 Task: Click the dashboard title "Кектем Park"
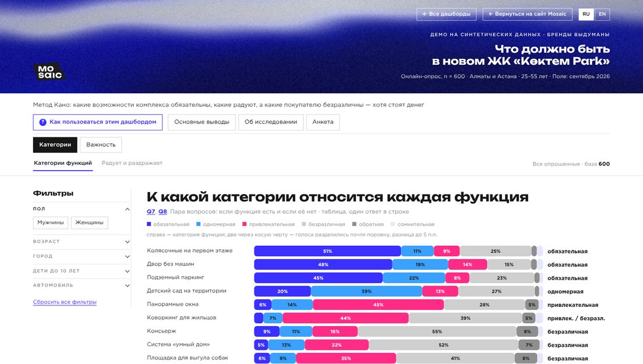pyautogui.click(x=521, y=55)
